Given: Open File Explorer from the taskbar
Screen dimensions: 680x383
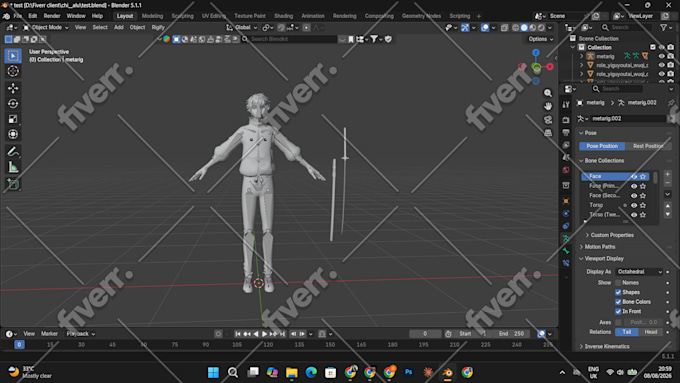Looking at the screenshot, I should (291, 372).
